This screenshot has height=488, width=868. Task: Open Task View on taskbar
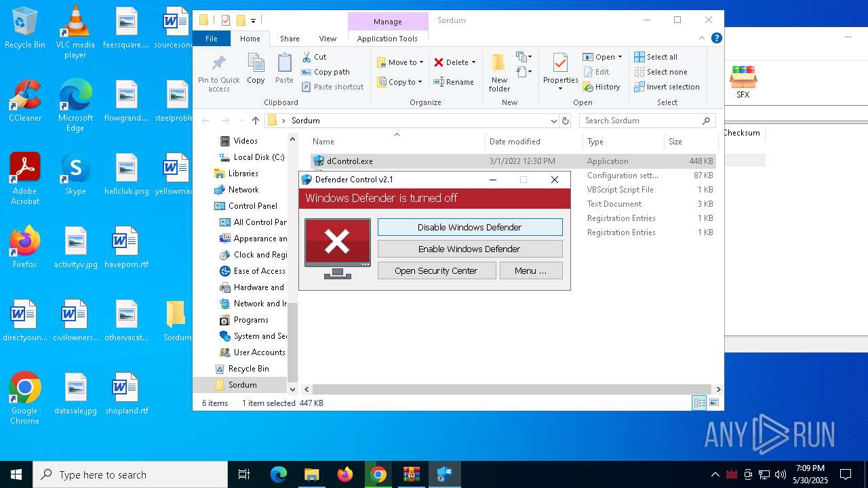point(244,474)
